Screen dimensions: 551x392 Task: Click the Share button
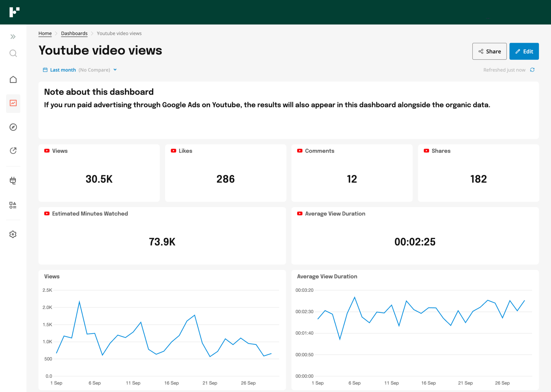(489, 51)
